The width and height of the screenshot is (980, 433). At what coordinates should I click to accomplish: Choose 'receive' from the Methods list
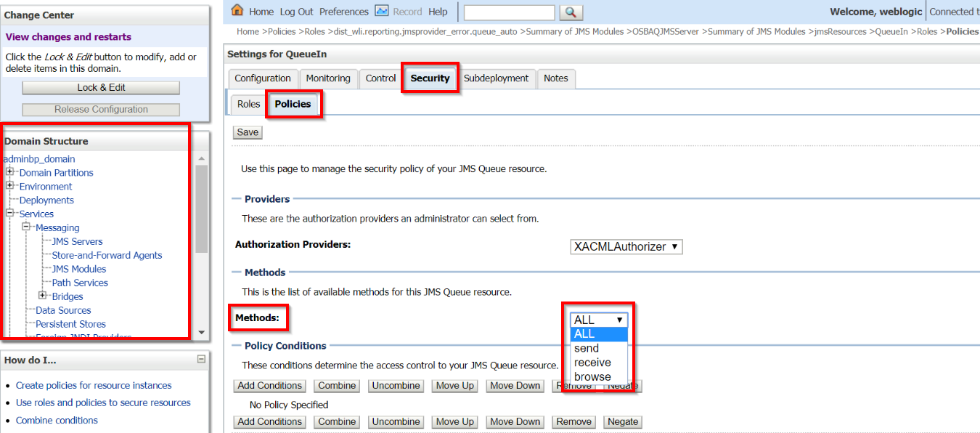pyautogui.click(x=592, y=363)
